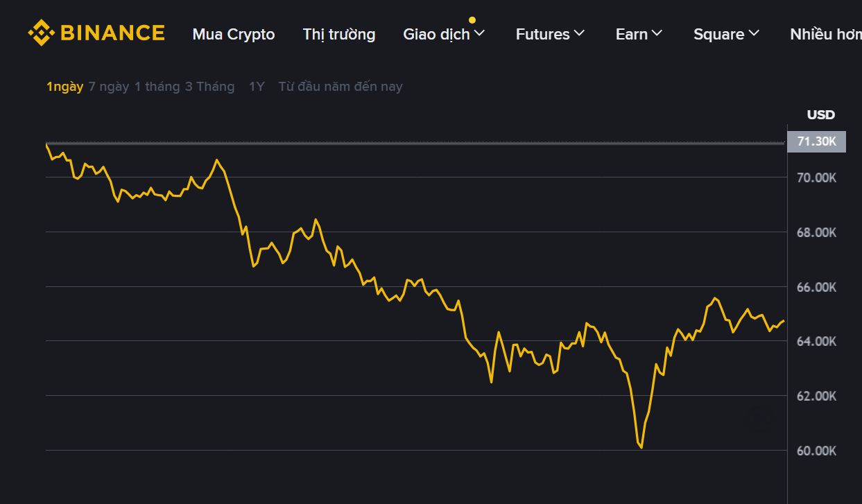Expand the Futures dropdown chevron
Screen dimensions: 862x504
click(x=580, y=33)
